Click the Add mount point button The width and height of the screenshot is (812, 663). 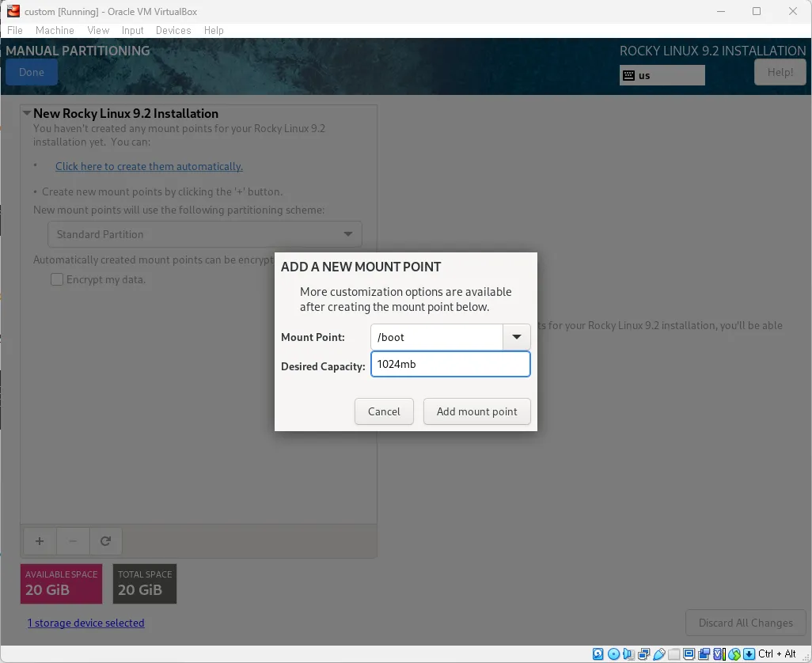477,411
